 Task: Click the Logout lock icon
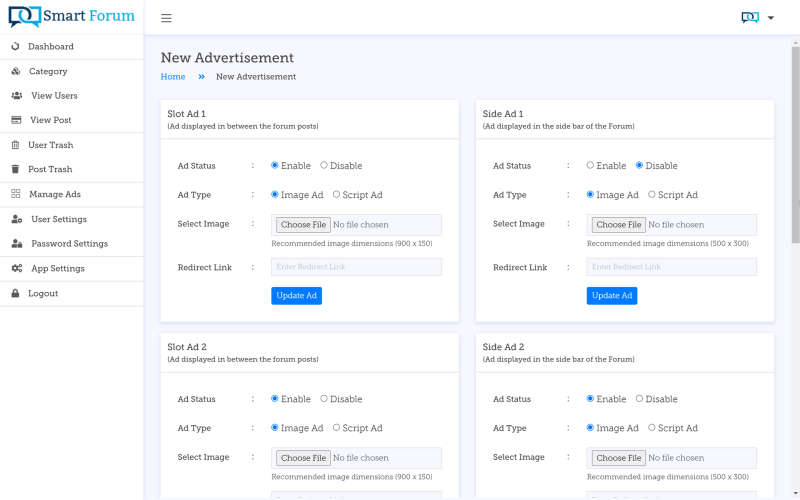pyautogui.click(x=15, y=293)
